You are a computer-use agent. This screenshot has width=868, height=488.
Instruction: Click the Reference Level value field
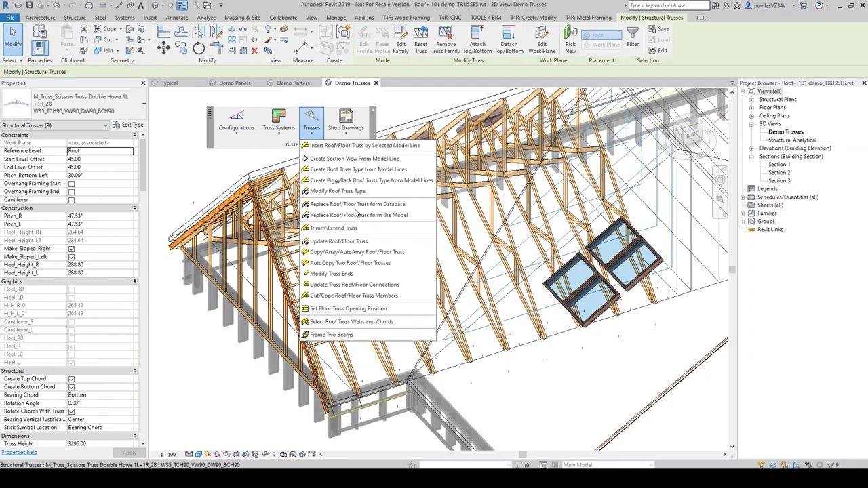pos(100,151)
